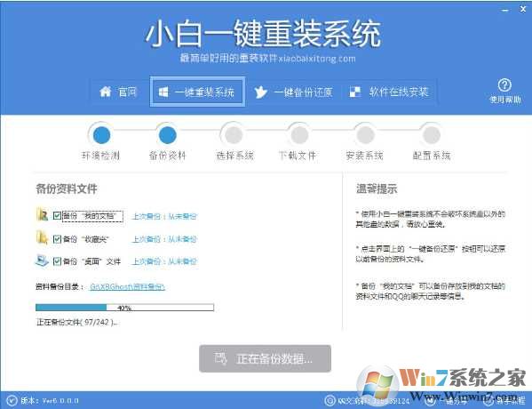Select the 一键重装系统 Windows logo tab
This screenshot has width=532, height=409.
[x=197, y=92]
